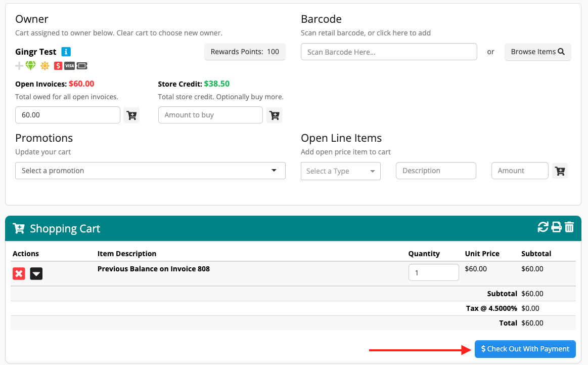This screenshot has width=588, height=365.
Task: Click the bold Total label
Action: [x=508, y=323]
